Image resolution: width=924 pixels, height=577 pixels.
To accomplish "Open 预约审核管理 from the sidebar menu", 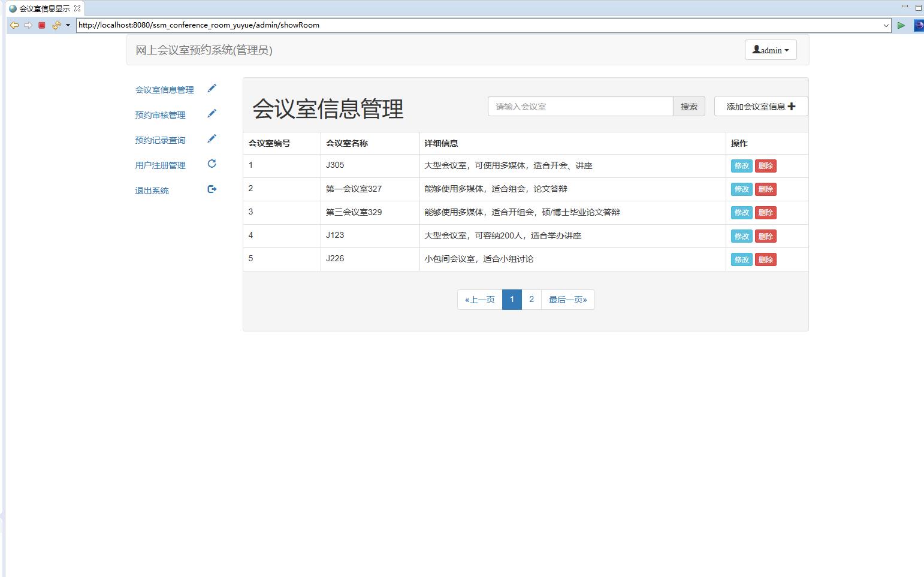I will 159,114.
